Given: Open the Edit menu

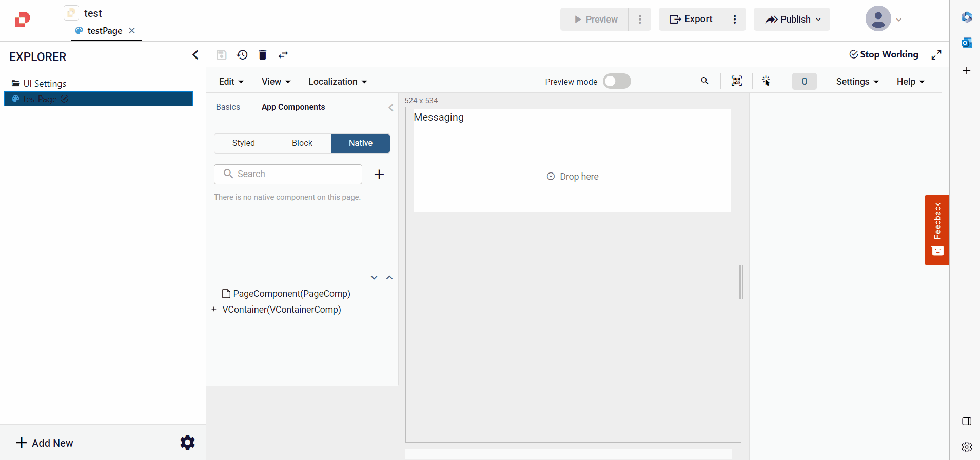Looking at the screenshot, I should coord(231,82).
